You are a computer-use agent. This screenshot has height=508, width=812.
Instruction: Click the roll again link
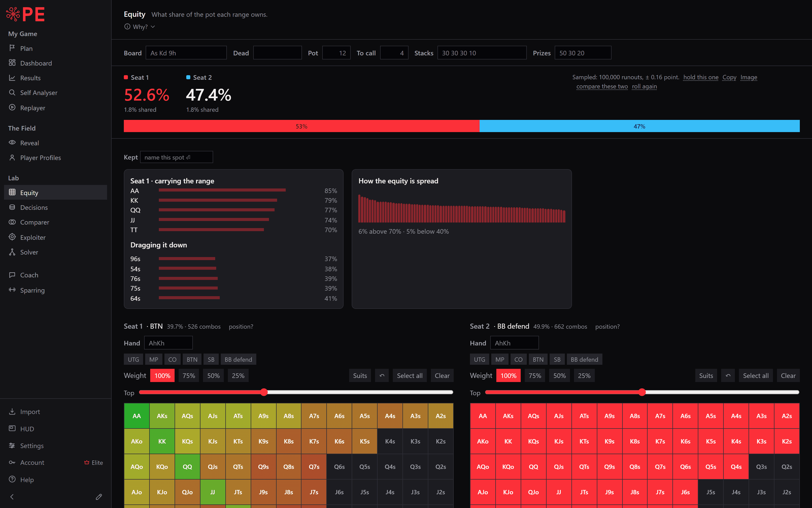point(644,86)
